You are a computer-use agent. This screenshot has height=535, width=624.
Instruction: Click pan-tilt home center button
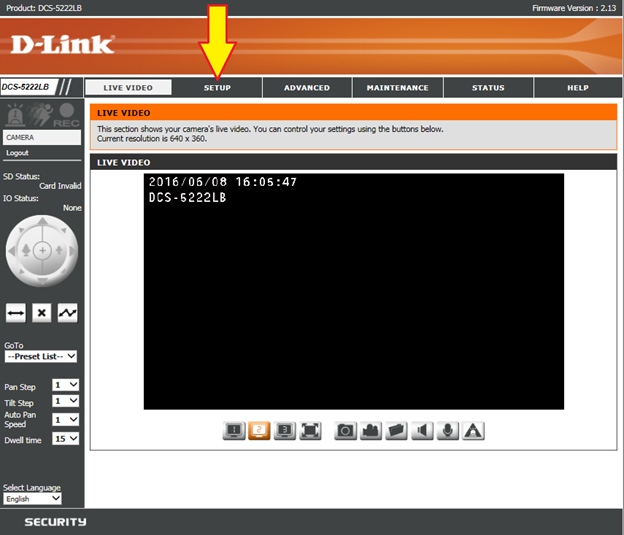pos(42,248)
